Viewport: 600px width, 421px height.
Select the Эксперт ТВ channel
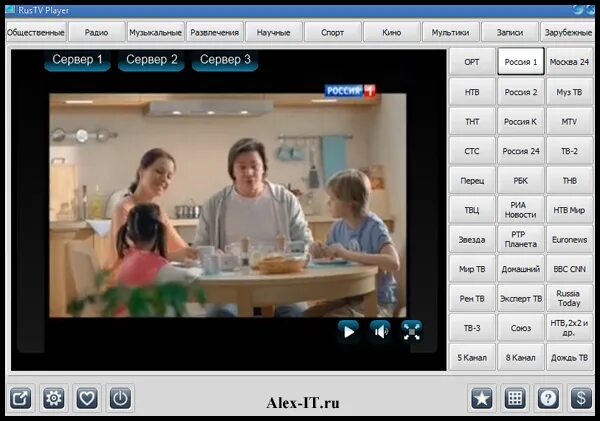coord(521,298)
